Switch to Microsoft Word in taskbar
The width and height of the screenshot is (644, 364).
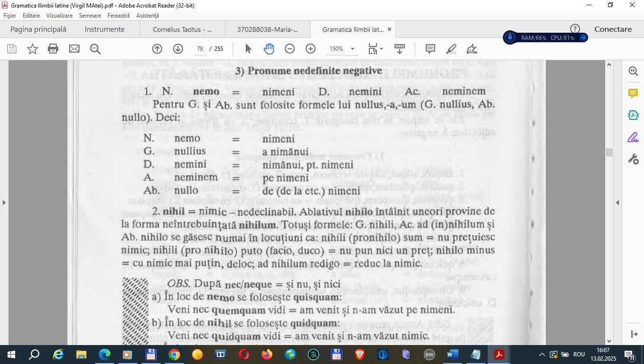tap(453, 355)
